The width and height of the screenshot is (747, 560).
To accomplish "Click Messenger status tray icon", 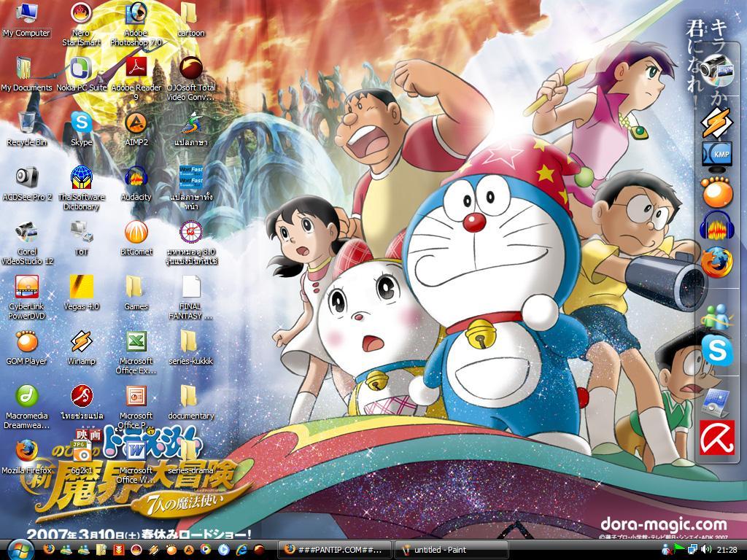I will click(x=666, y=550).
